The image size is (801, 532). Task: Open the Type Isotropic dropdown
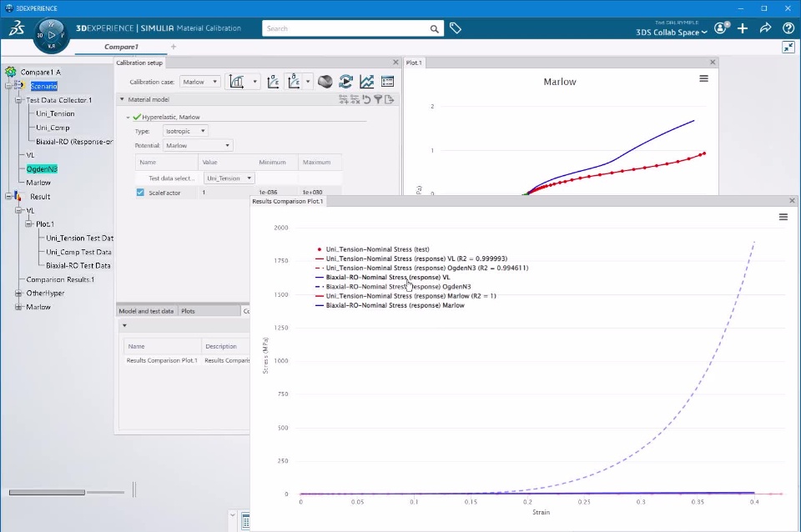pos(185,131)
